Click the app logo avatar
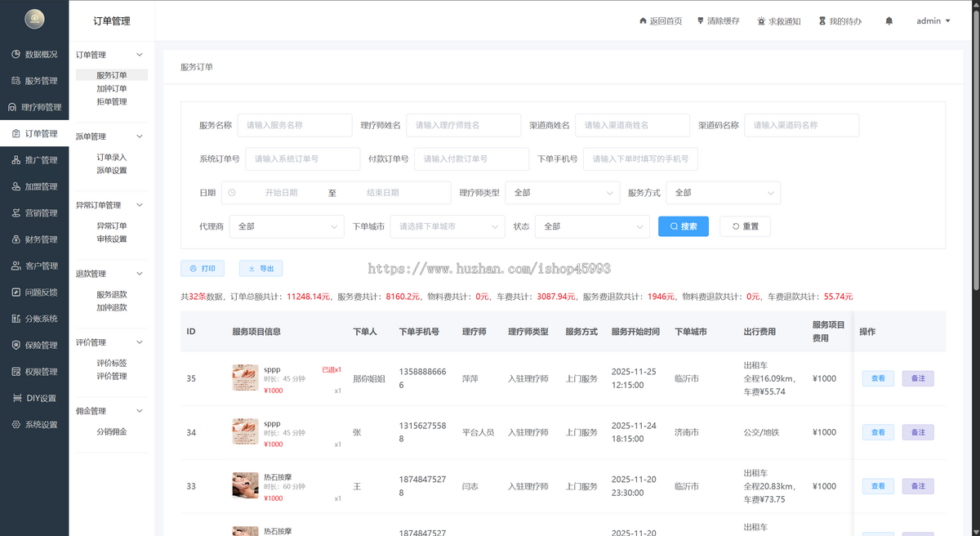This screenshot has height=536, width=980. click(34, 19)
